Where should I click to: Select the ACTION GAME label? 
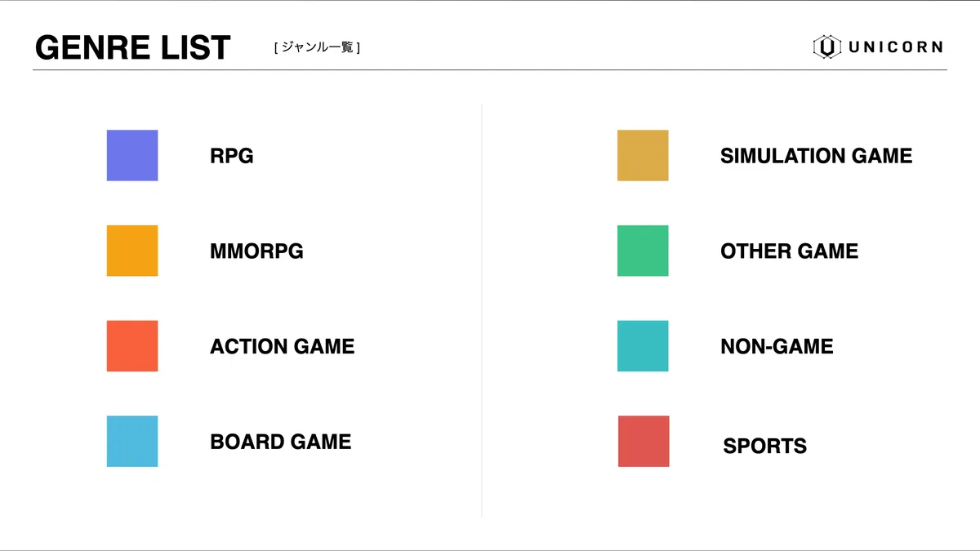pyautogui.click(x=283, y=347)
